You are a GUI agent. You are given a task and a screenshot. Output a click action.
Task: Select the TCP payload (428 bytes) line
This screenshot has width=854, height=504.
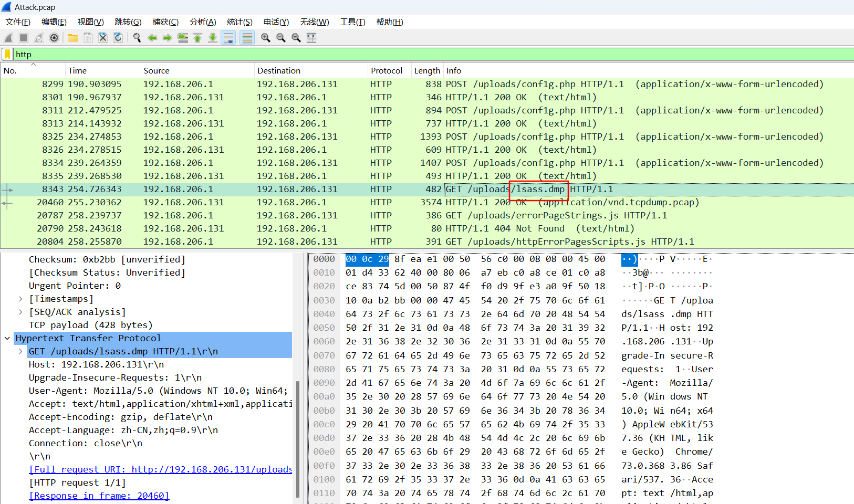(91, 325)
